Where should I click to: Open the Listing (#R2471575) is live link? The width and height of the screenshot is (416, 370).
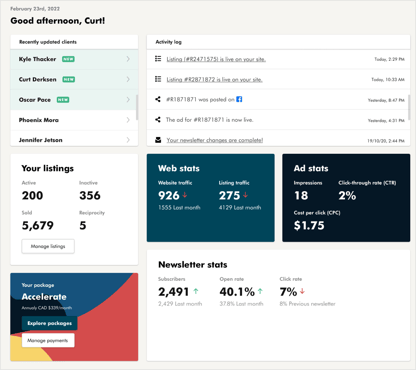click(216, 59)
